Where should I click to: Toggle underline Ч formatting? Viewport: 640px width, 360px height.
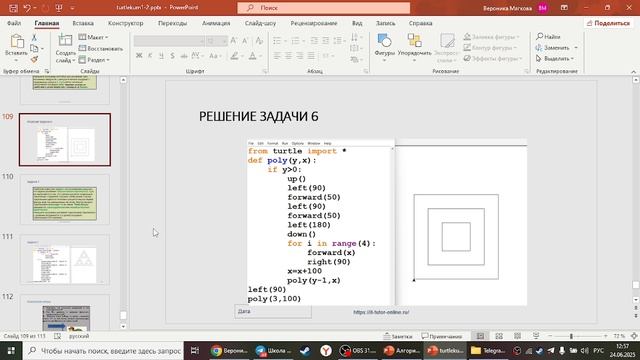tap(161, 56)
